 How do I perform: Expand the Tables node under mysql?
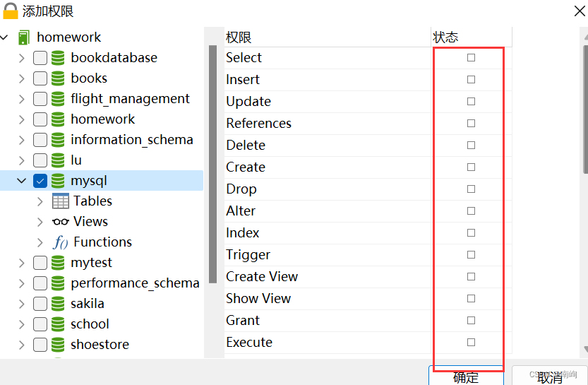click(40, 201)
